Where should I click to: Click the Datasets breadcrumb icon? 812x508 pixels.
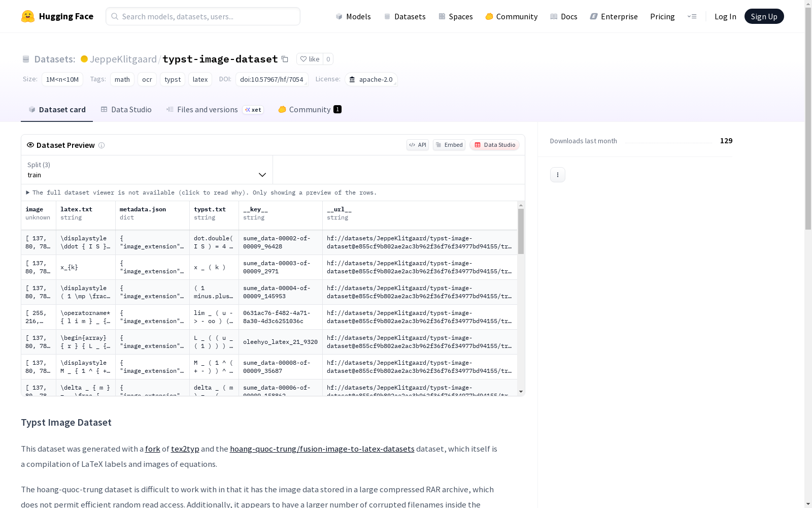[26, 59]
